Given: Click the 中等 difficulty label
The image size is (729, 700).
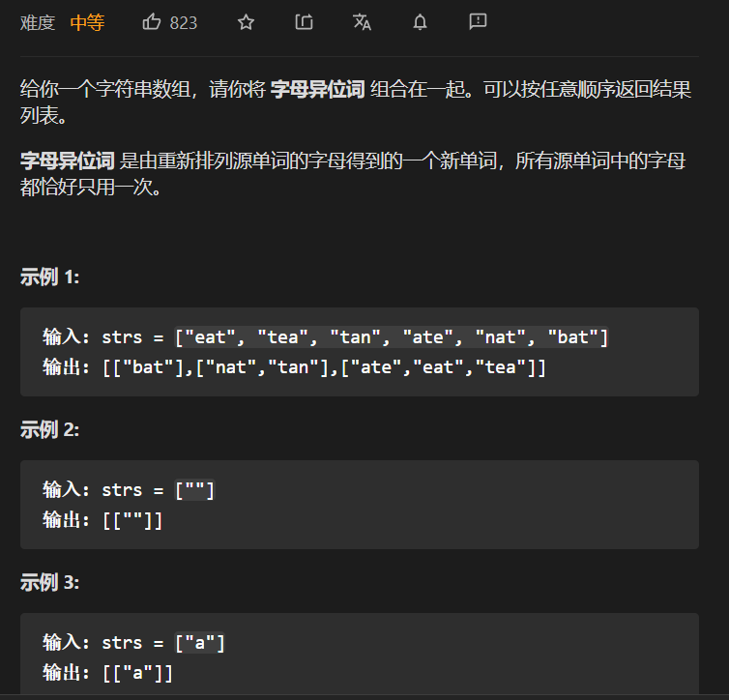Looking at the screenshot, I should [87, 23].
